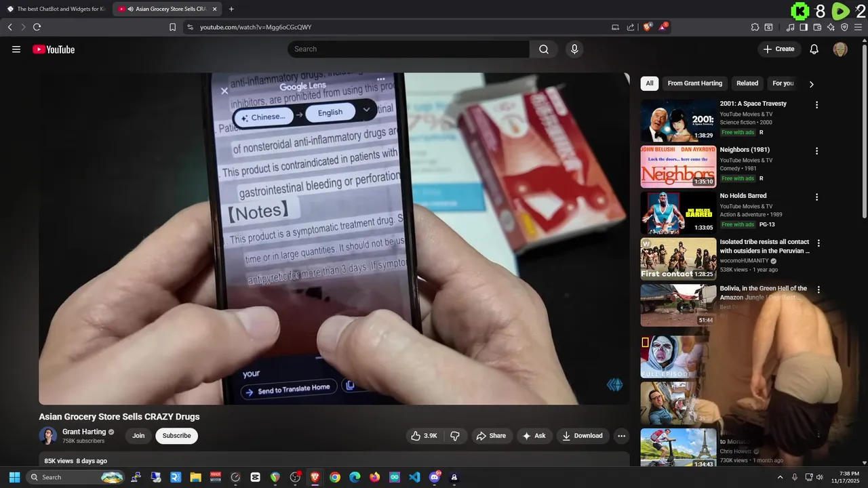Select the For you filter chip

point(783,83)
